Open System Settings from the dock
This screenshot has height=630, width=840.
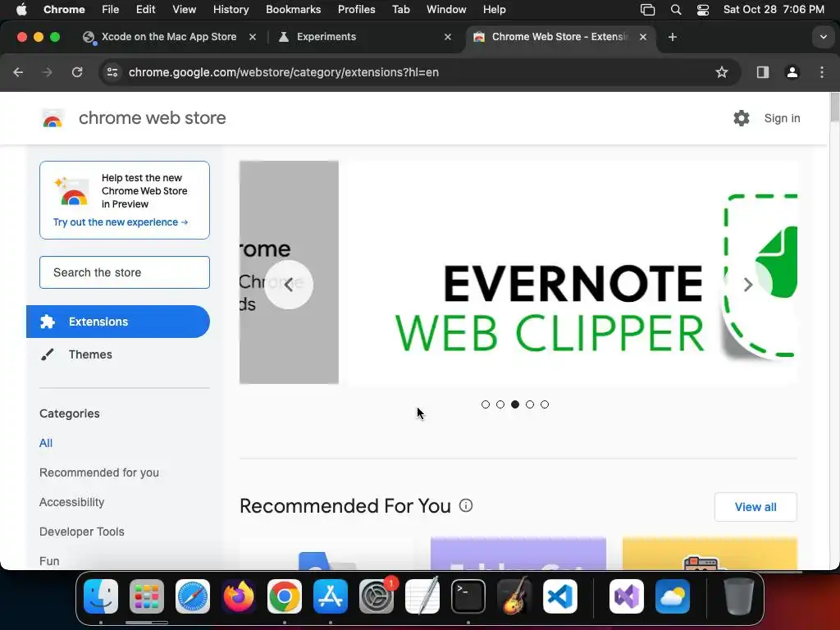[x=377, y=596]
